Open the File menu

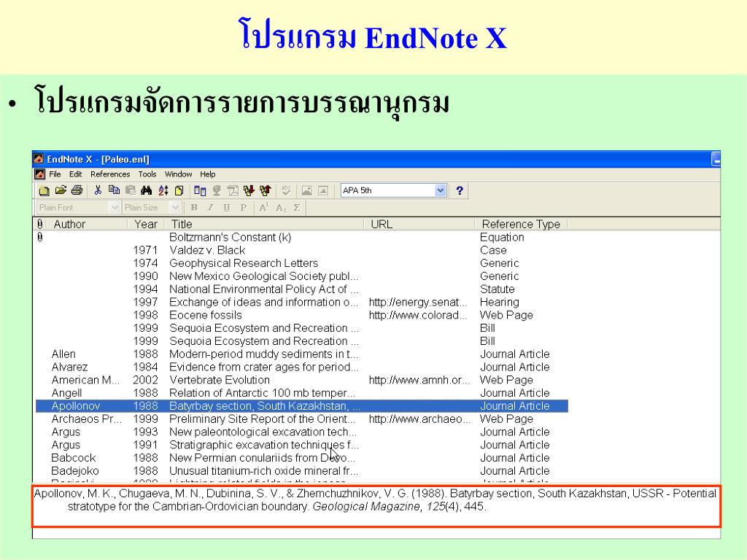coord(55,174)
